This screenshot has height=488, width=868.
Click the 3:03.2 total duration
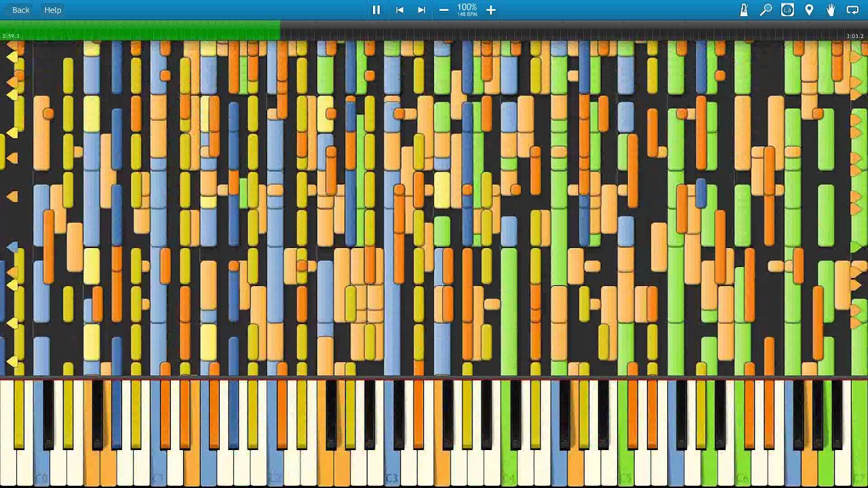(x=854, y=36)
